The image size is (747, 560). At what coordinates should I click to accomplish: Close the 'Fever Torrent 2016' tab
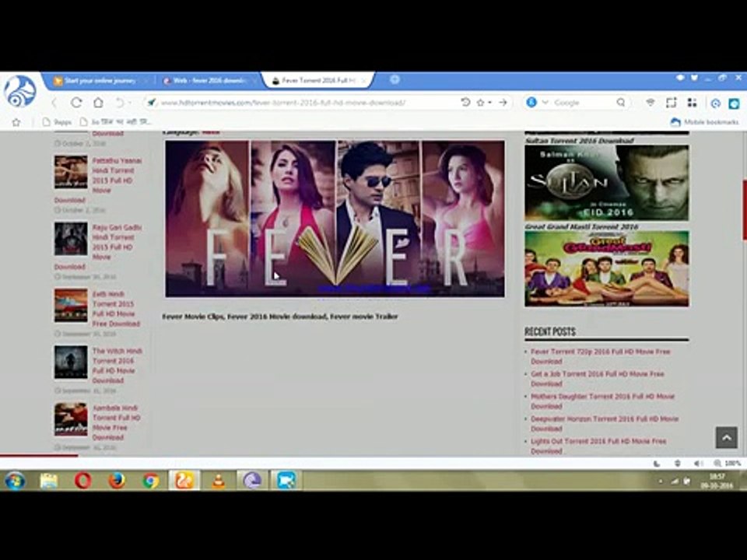(x=364, y=81)
